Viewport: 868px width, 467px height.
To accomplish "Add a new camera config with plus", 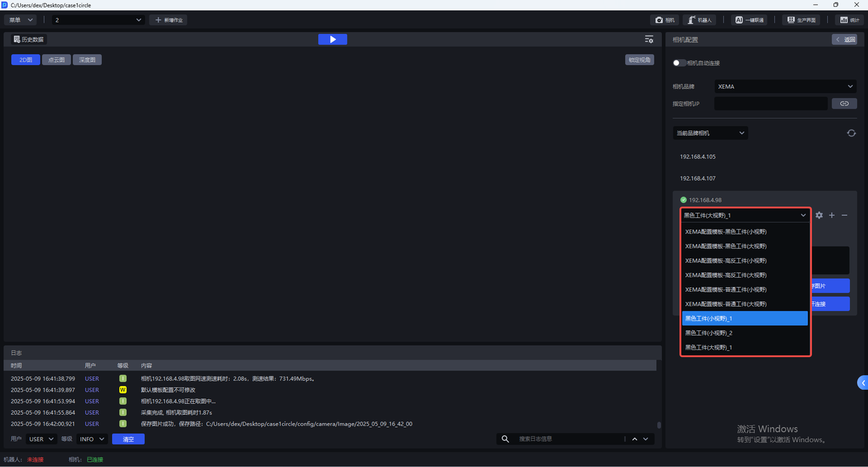I will (832, 215).
